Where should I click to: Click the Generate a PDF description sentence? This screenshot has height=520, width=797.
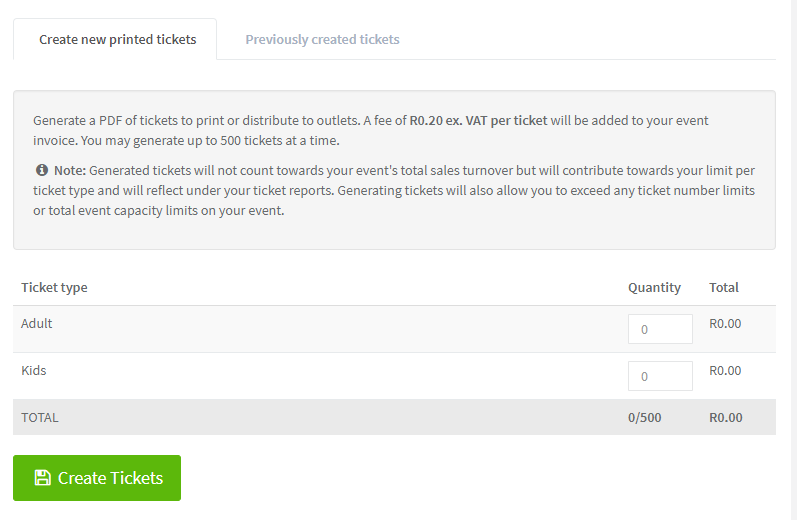(x=200, y=120)
